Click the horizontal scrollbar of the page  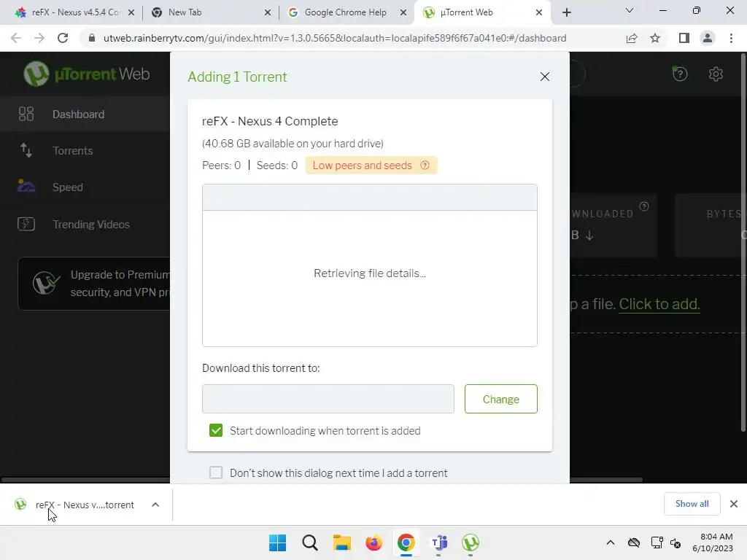click(322, 480)
